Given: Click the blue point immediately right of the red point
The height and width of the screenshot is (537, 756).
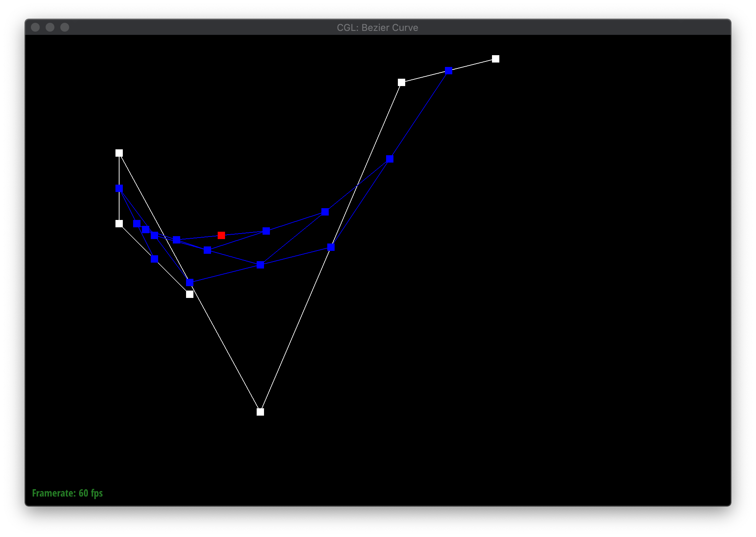Looking at the screenshot, I should pos(266,231).
